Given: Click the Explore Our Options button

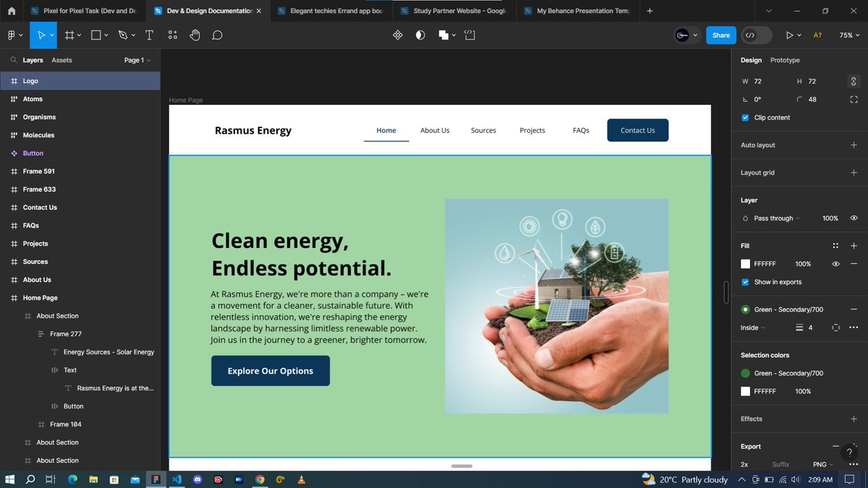Looking at the screenshot, I should 271,371.
